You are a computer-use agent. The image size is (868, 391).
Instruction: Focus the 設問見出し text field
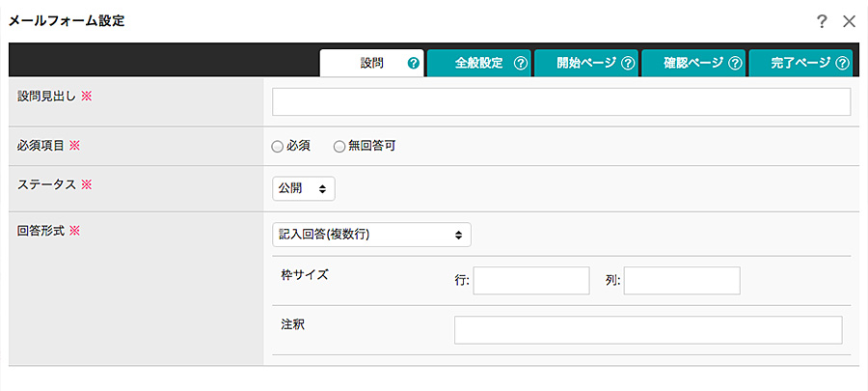click(x=561, y=102)
